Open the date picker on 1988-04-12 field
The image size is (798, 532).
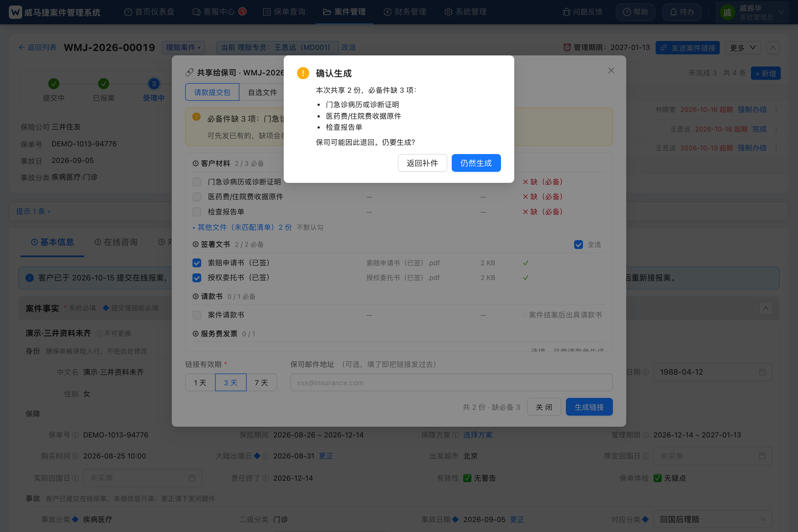tap(762, 372)
